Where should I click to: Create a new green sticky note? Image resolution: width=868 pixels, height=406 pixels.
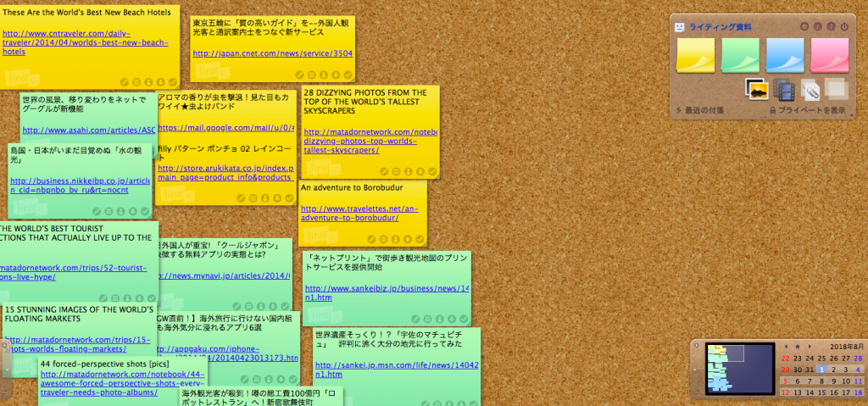tap(740, 55)
